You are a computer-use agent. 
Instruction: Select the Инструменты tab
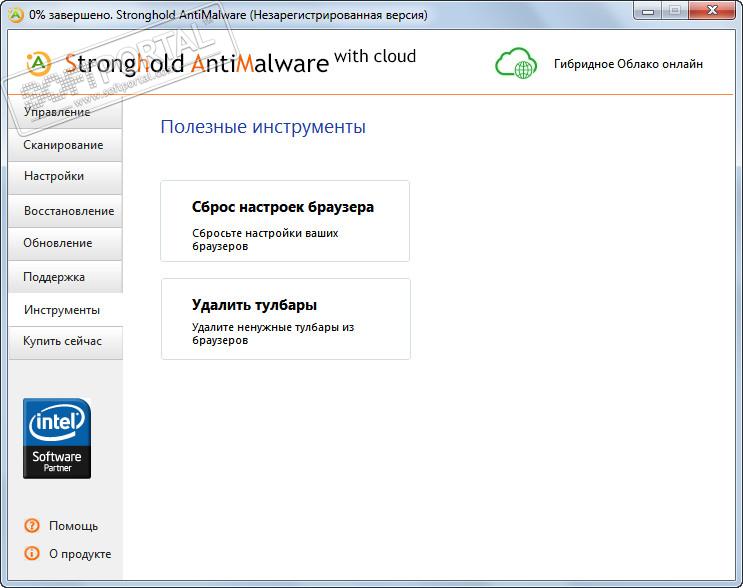coord(65,310)
